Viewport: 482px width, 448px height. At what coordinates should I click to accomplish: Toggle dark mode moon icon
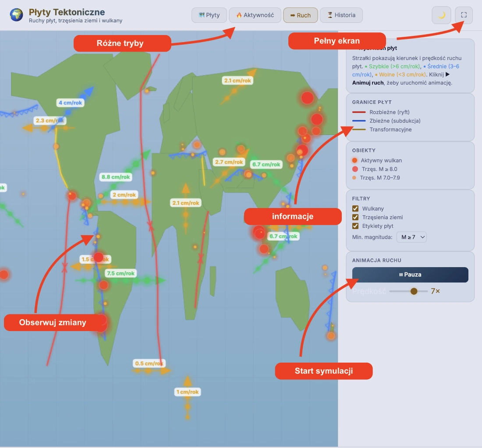click(441, 15)
